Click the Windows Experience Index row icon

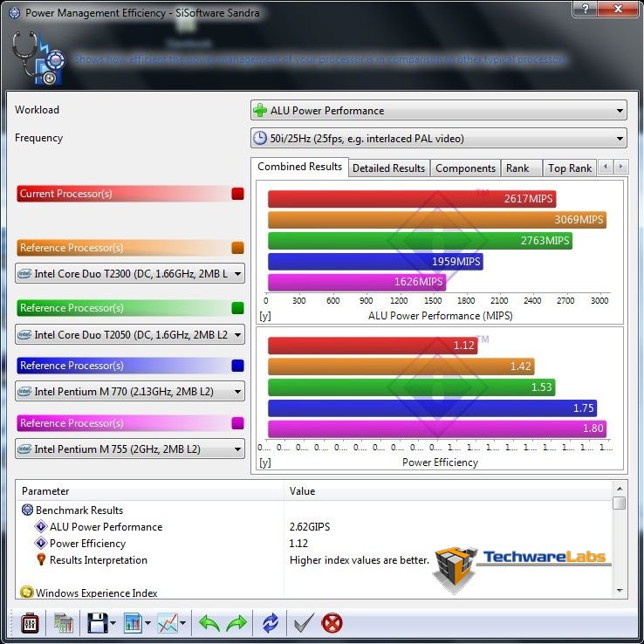coord(27,593)
